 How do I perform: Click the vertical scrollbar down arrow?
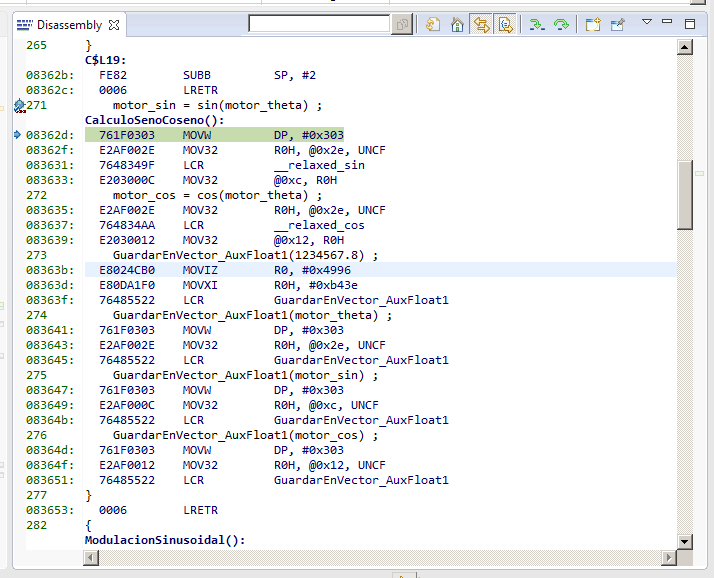pyautogui.click(x=685, y=542)
